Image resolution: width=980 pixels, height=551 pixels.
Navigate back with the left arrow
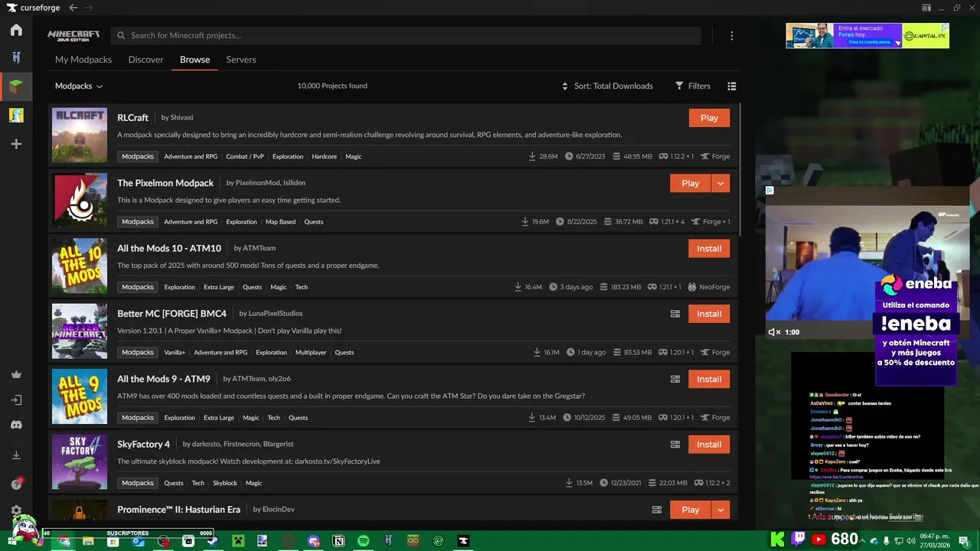pyautogui.click(x=73, y=8)
